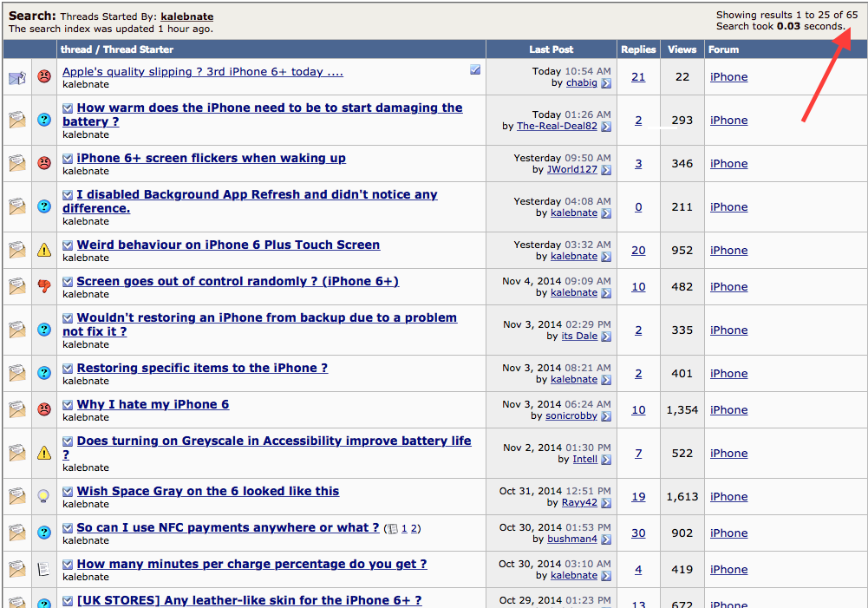Jump to last post via icon beside JWorld127

click(606, 169)
